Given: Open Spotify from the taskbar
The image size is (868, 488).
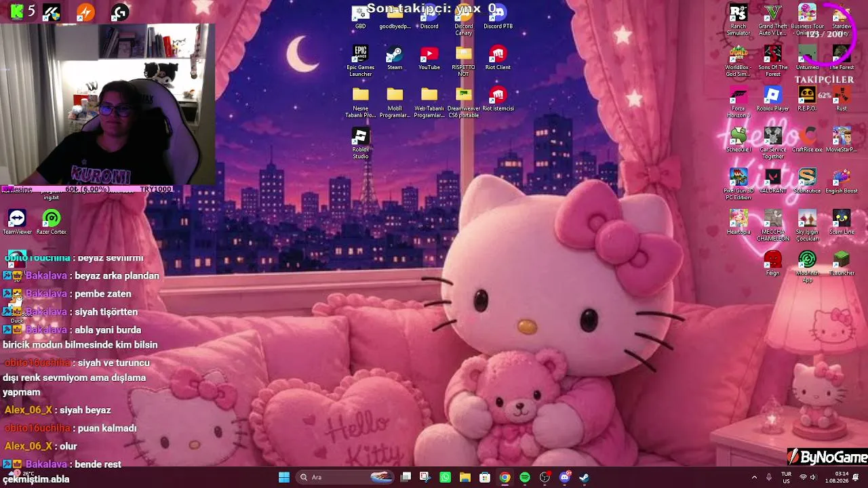Looking at the screenshot, I should coord(525,477).
